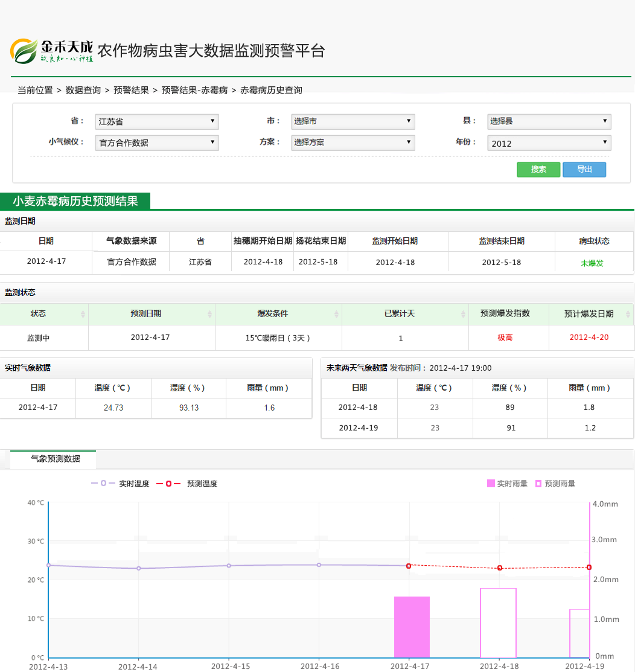The height and width of the screenshot is (672, 635).
Task: Toggle 实时温度 series in chart legend
Action: 120,484
